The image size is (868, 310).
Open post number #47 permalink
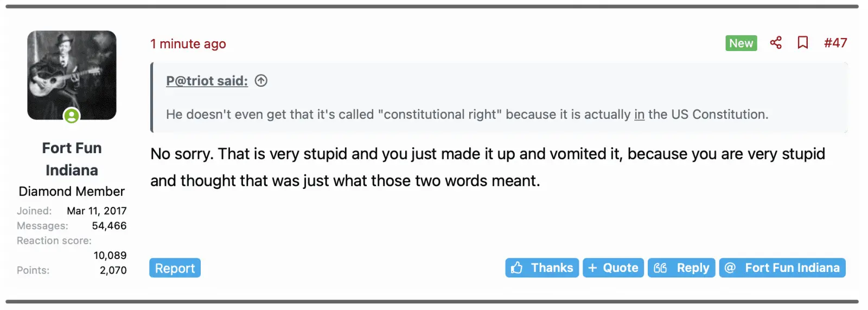(835, 43)
